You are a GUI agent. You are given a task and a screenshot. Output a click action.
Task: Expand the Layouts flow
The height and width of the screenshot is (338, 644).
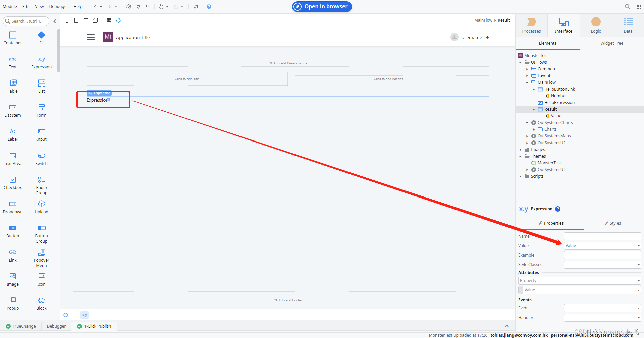pos(527,76)
